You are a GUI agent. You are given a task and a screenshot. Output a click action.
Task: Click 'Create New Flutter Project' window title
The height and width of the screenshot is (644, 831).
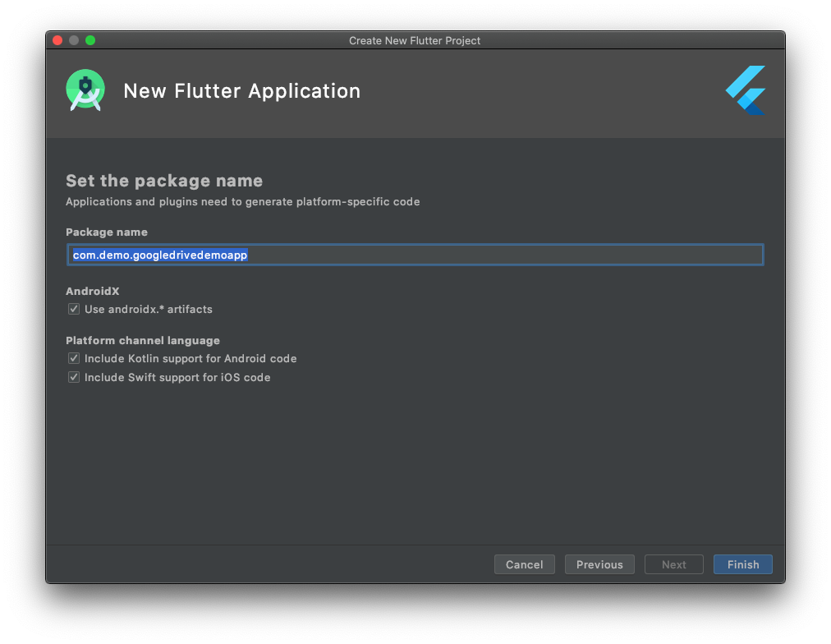tap(415, 41)
